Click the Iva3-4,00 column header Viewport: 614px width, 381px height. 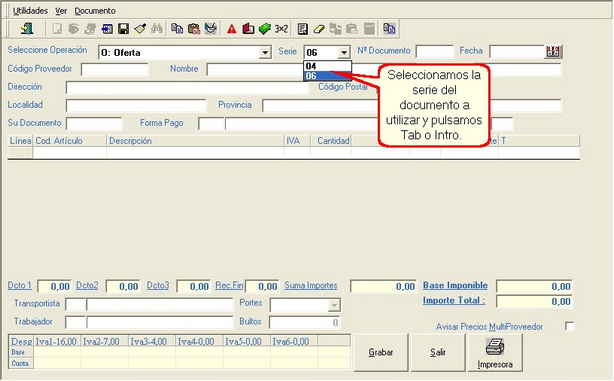[152, 341]
